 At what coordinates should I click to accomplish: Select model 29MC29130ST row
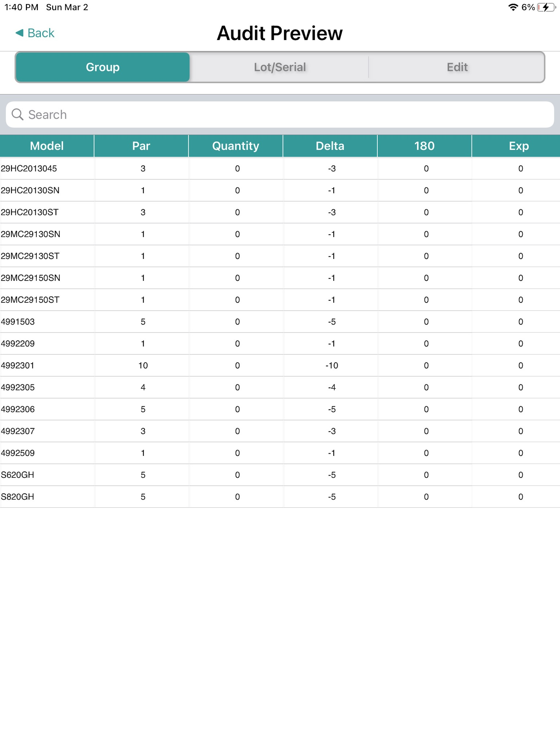pos(280,256)
